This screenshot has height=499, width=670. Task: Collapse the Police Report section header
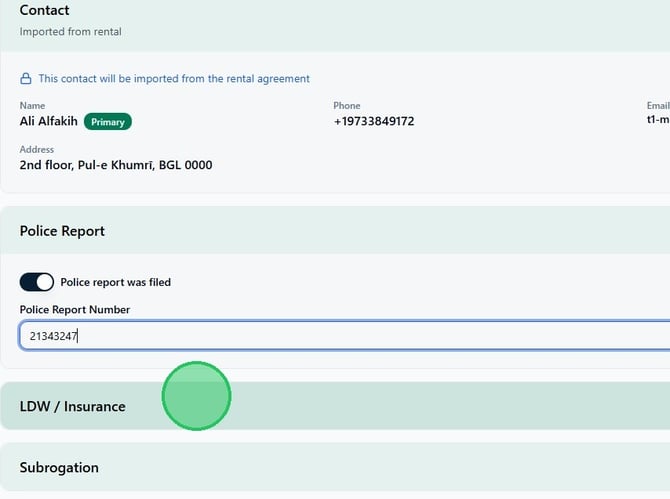(x=335, y=231)
